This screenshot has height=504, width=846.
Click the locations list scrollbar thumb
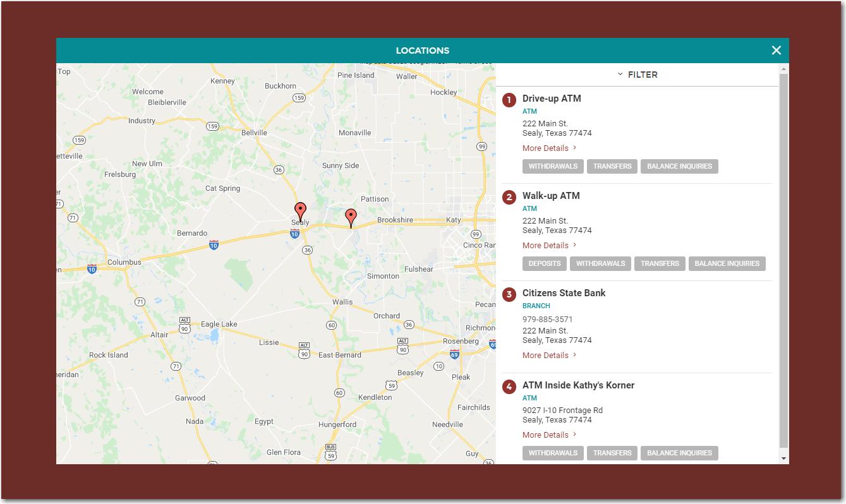(784, 260)
